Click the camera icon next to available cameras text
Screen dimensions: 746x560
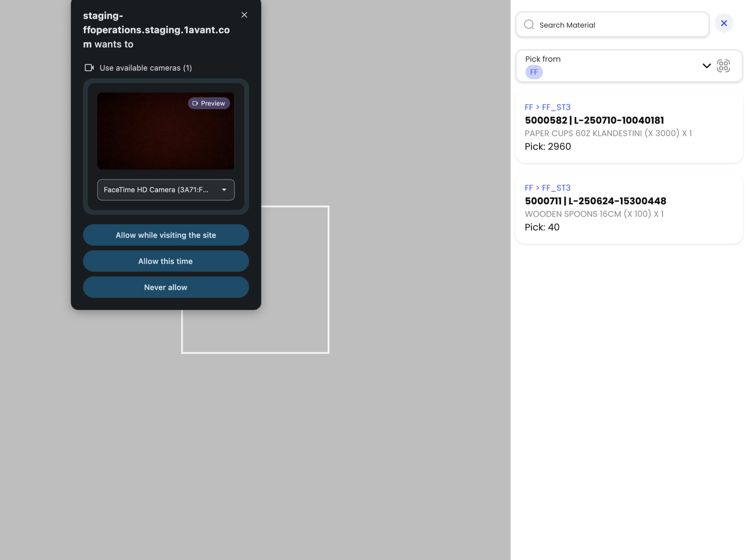tap(89, 68)
